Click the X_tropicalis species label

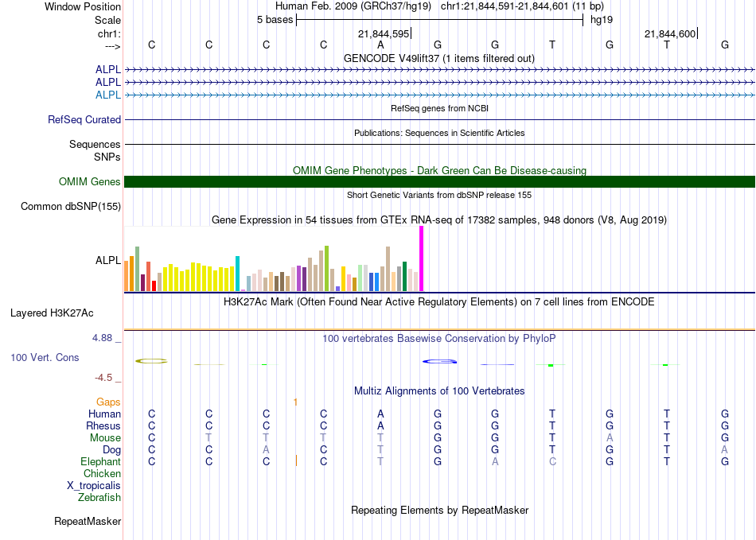[x=94, y=486]
